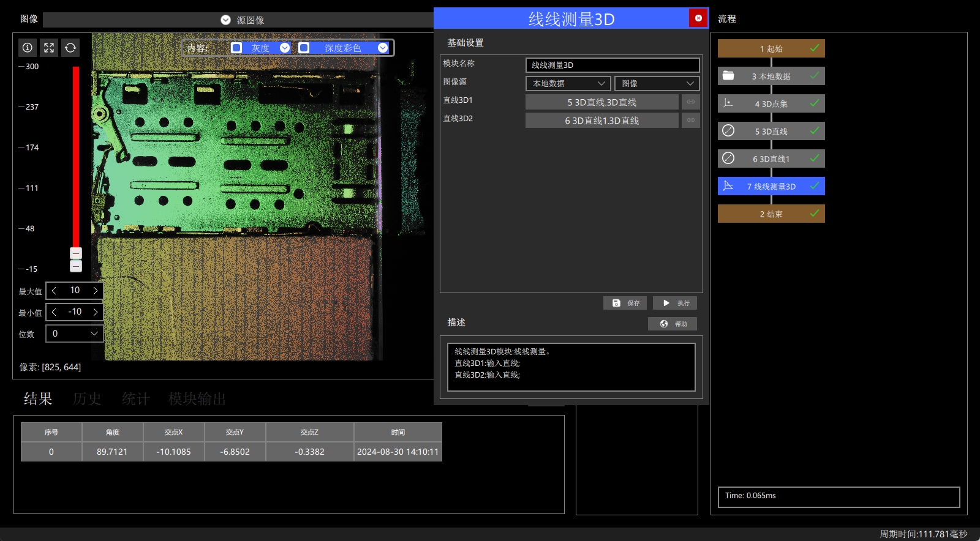Click the checkmark on 7 线线测量3D step
The image size is (980, 541).
click(x=815, y=185)
